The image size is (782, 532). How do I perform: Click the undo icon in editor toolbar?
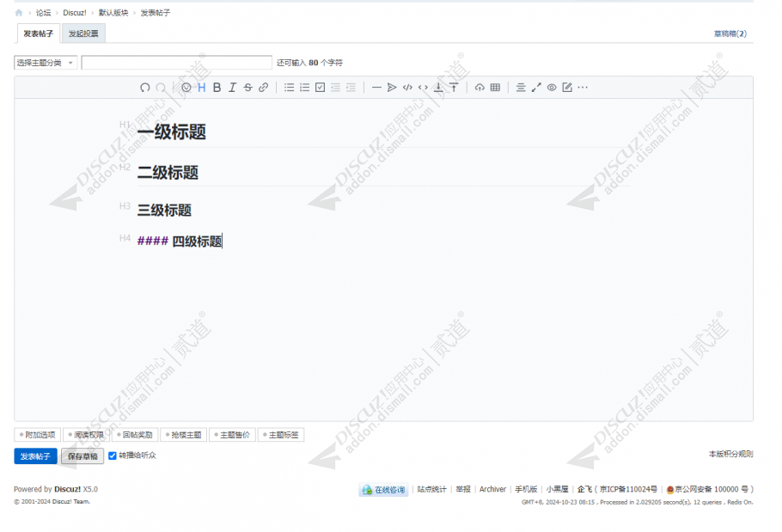(144, 88)
